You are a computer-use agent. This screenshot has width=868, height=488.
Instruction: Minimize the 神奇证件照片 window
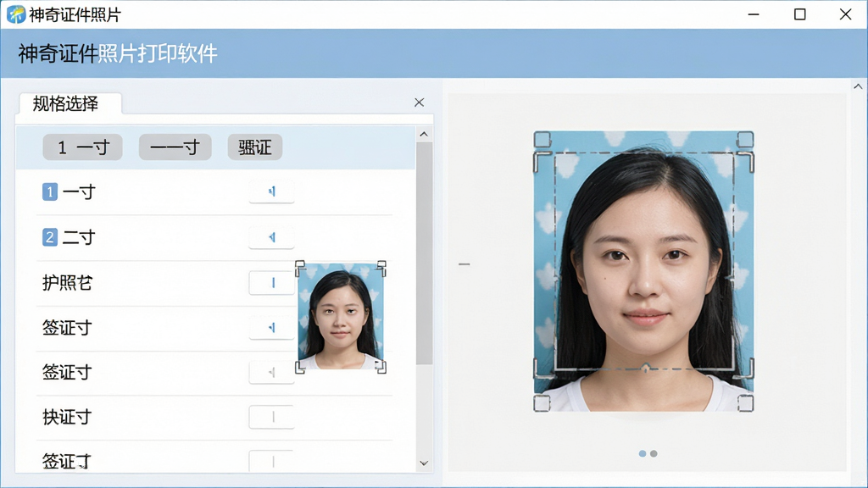[x=754, y=14]
